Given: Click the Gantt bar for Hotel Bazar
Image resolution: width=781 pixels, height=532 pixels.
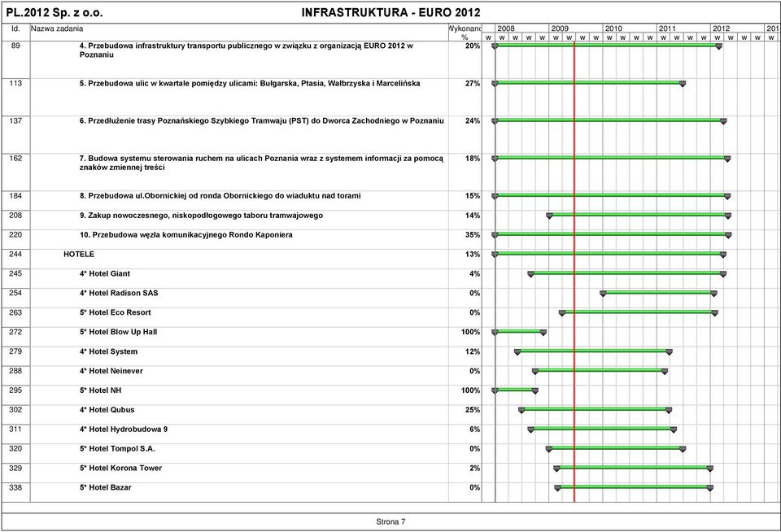Looking at the screenshot, I should pyautogui.click(x=634, y=487).
